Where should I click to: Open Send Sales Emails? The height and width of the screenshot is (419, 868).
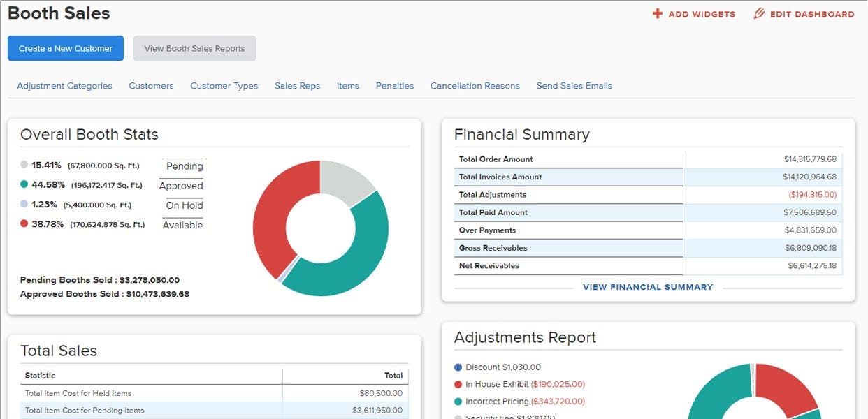pyautogui.click(x=574, y=85)
